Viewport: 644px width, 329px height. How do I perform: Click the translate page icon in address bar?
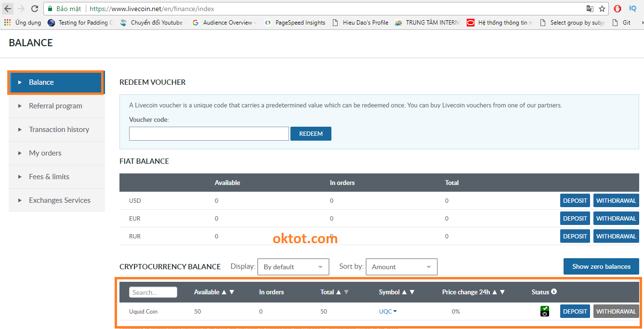click(590, 9)
